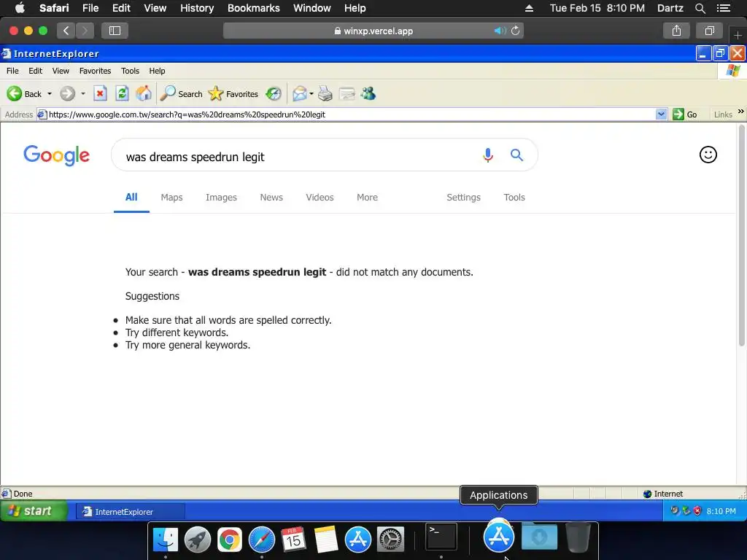The width and height of the screenshot is (747, 560).
Task: Expand the Forward history dropdown arrow
Action: 83,94
